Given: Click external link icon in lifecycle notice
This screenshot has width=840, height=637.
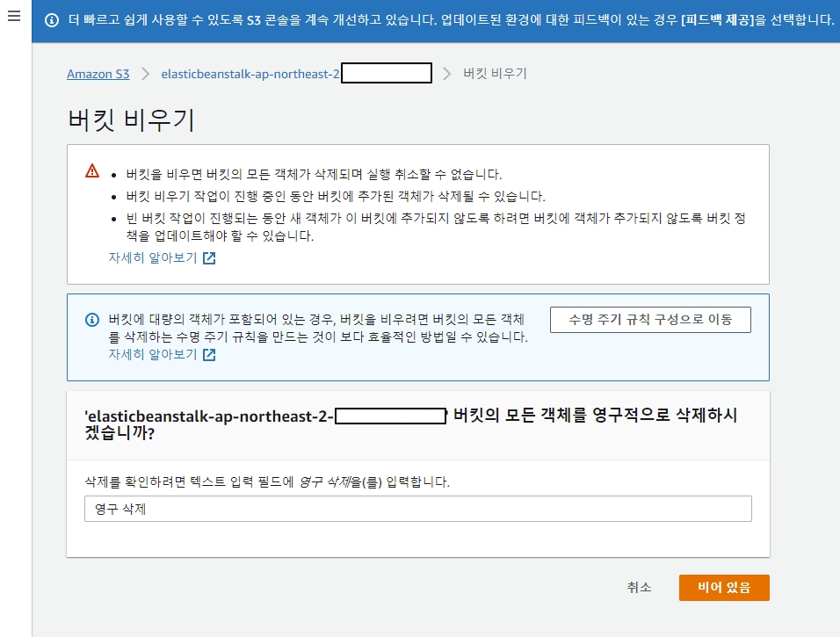Looking at the screenshot, I should (209, 355).
